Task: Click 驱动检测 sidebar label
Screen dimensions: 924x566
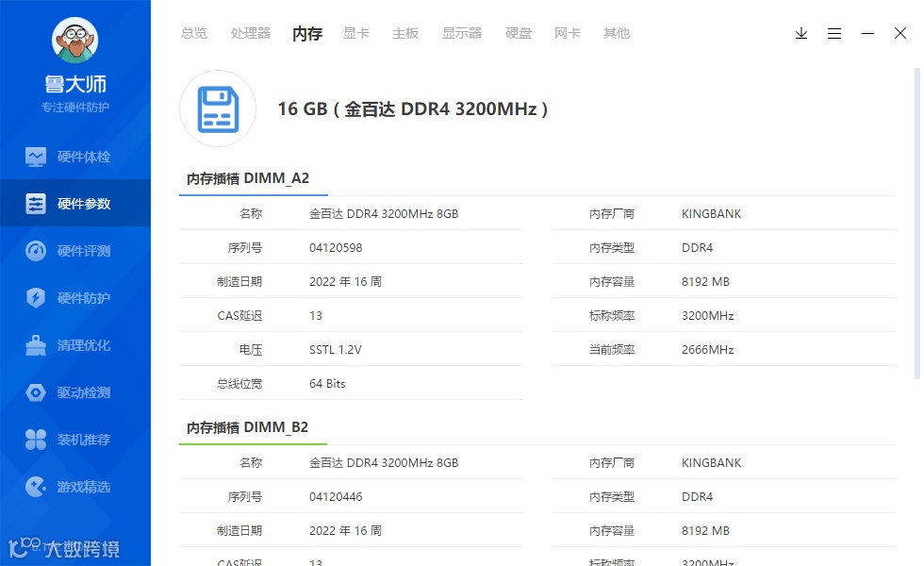Action: 84,392
